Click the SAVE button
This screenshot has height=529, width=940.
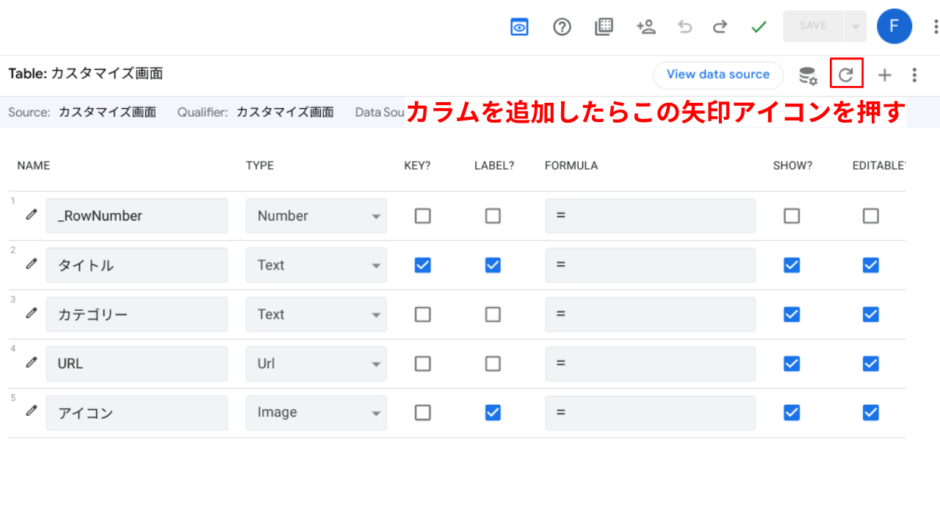[812, 27]
